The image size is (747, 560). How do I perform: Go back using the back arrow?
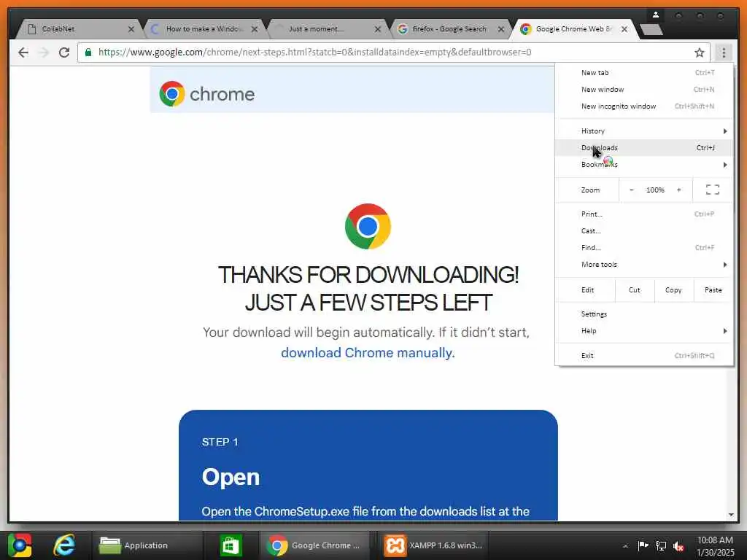(23, 52)
